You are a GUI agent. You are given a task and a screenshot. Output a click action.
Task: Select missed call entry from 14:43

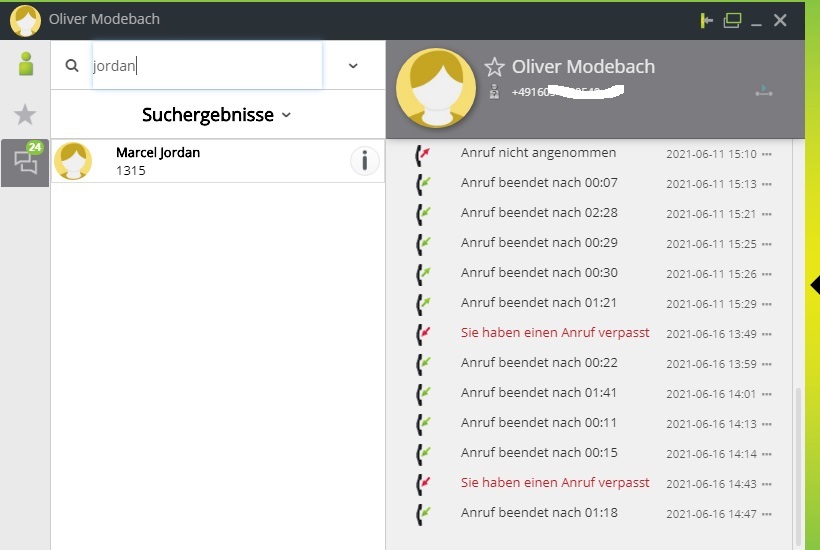pos(555,483)
